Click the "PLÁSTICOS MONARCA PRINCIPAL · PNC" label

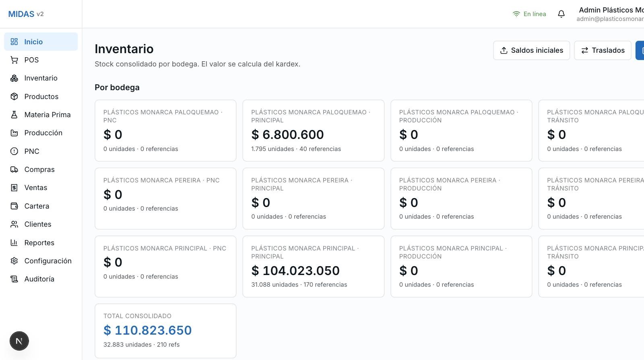pos(165,248)
